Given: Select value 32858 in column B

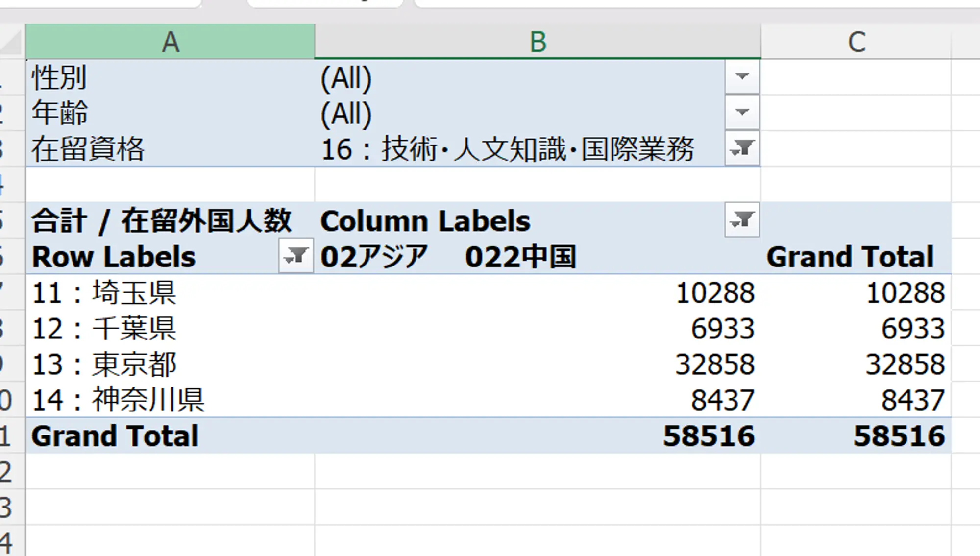Looking at the screenshot, I should (538, 364).
